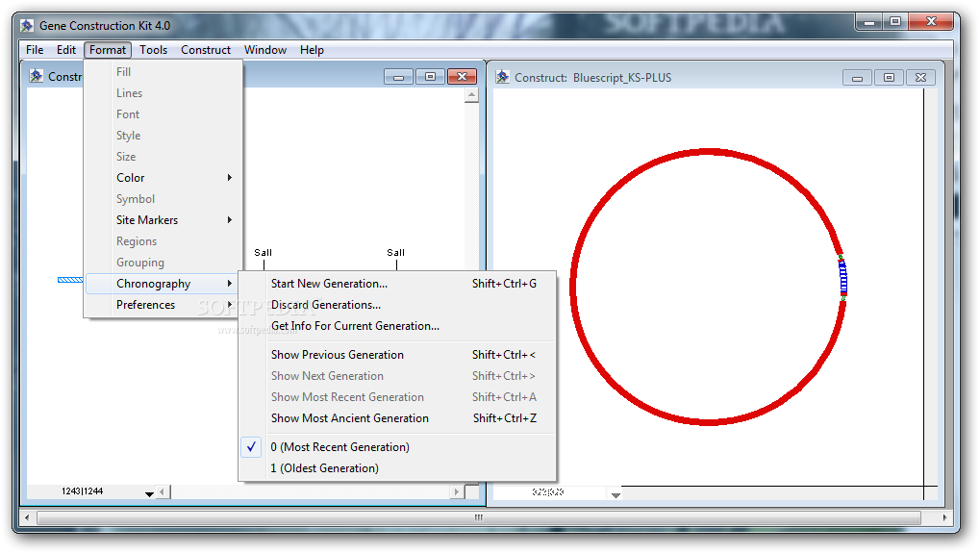This screenshot has height=553, width=980.
Task: Minimize the Gene Construction Kit application
Action: (x=868, y=22)
